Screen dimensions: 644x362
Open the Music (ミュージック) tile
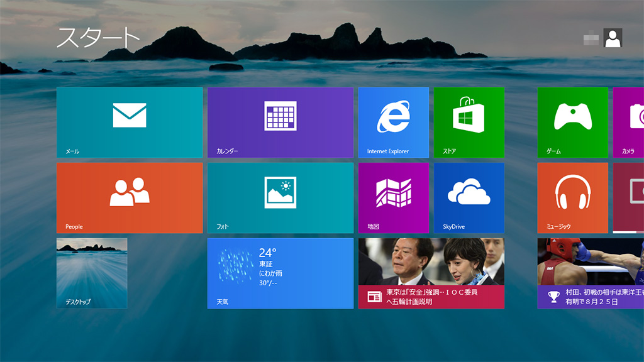[x=572, y=198]
